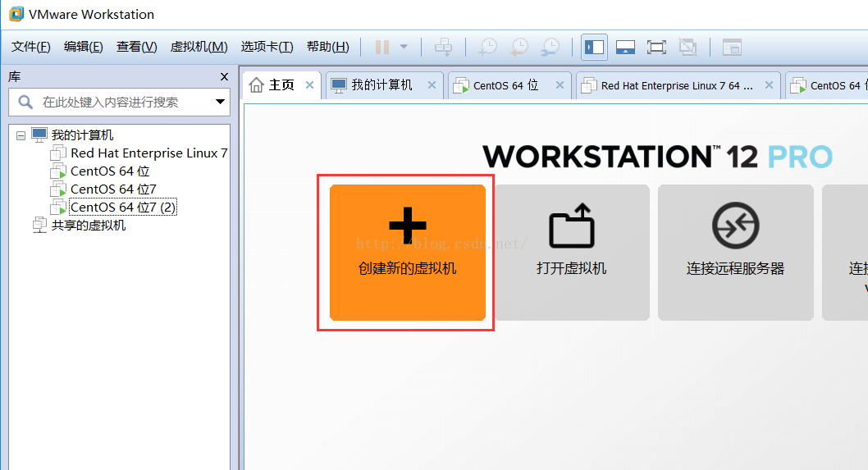This screenshot has width=868, height=470.
Task: Click the pause/suspend toolbar button
Action: point(382,47)
